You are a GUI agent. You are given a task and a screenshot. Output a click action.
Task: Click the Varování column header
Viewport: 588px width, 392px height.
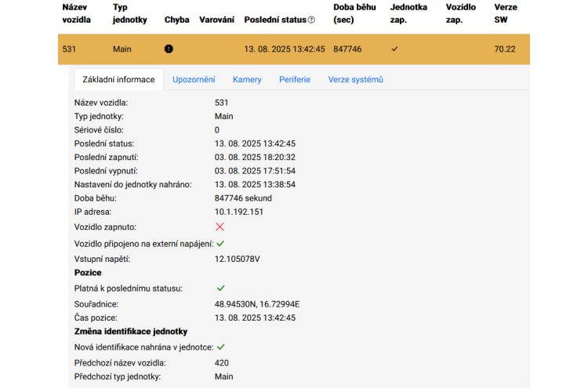[x=216, y=20]
